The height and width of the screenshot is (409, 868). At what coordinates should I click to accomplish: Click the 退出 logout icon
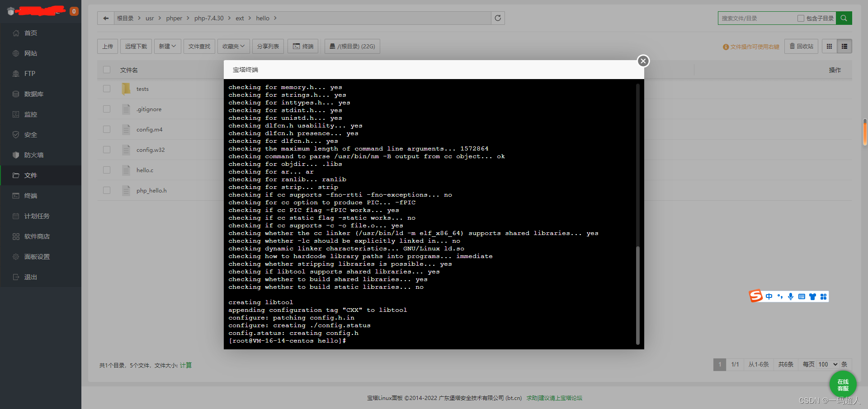point(16,277)
